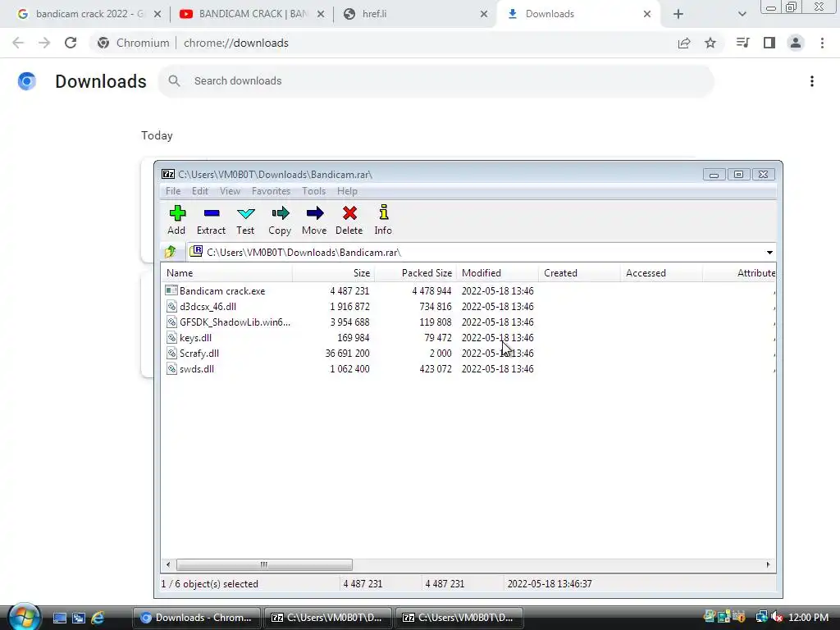This screenshot has width=840, height=630.
Task: Sort by the Packed Size column header
Action: pos(415,272)
